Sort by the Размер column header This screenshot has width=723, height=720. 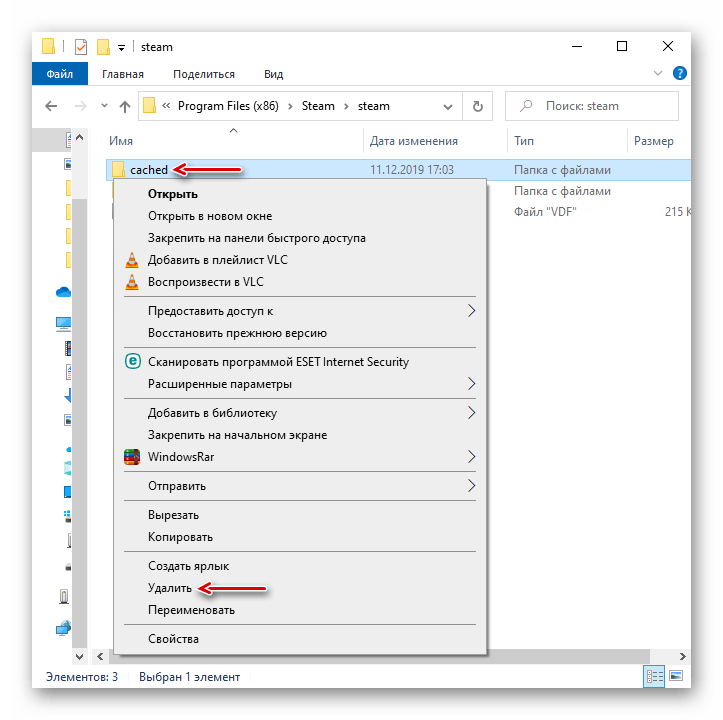653,141
